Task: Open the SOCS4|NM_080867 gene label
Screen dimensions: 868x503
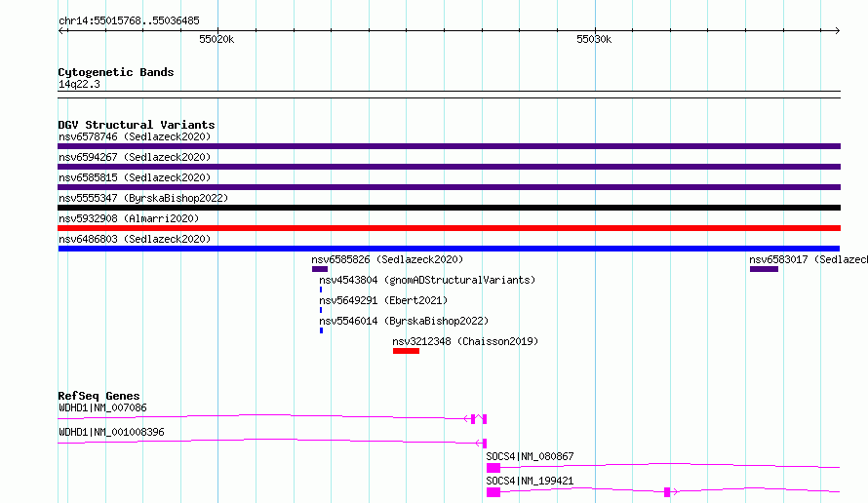Action: 530,456
